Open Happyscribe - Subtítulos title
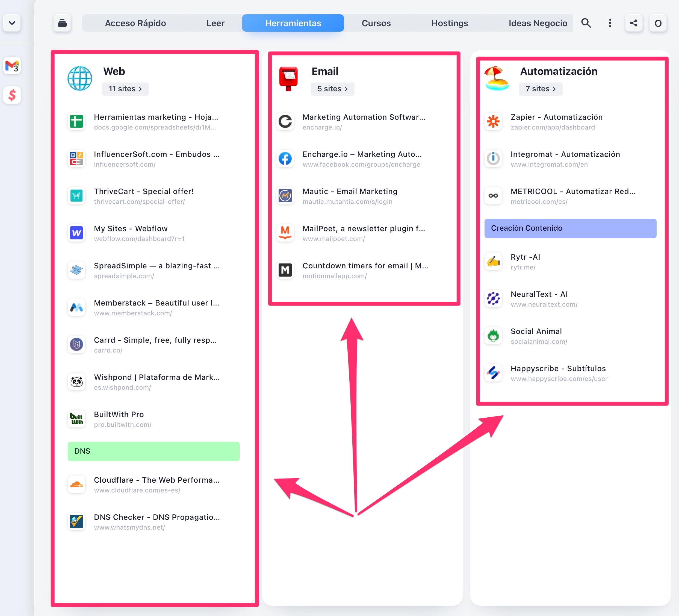Image resolution: width=679 pixels, height=616 pixels. (558, 368)
